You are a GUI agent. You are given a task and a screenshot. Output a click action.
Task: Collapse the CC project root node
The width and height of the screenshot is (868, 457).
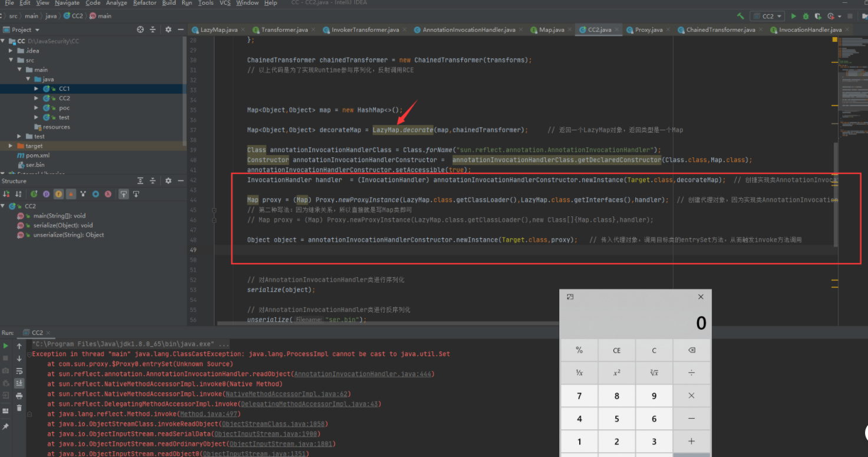tap(4, 41)
